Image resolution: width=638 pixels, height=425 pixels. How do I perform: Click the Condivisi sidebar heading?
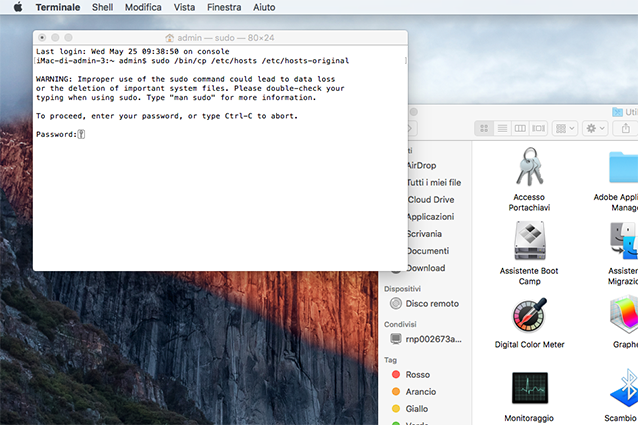(400, 324)
